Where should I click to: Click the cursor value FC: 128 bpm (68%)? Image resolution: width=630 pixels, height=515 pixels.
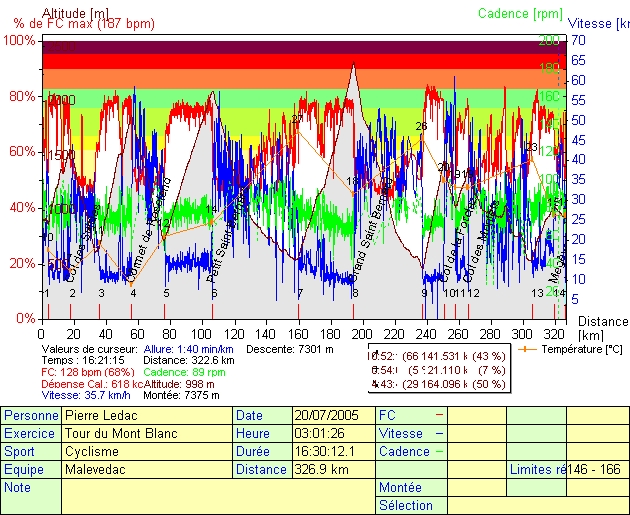point(88,372)
